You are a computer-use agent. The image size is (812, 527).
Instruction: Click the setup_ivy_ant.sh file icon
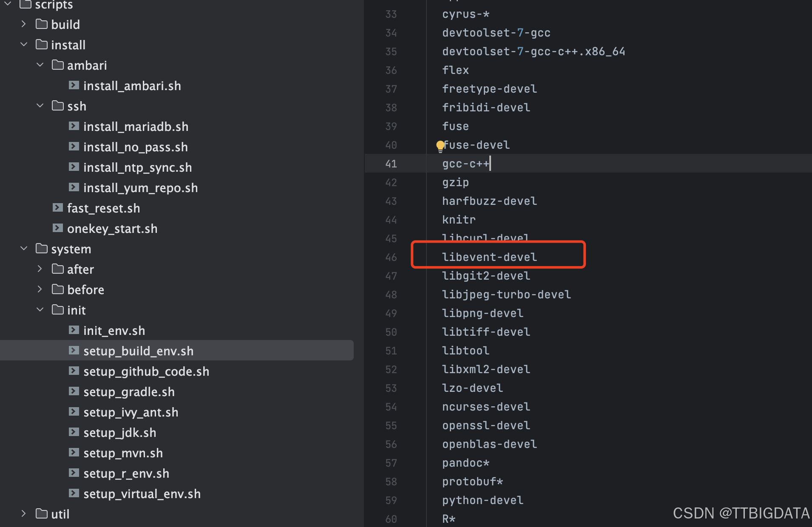click(x=74, y=412)
